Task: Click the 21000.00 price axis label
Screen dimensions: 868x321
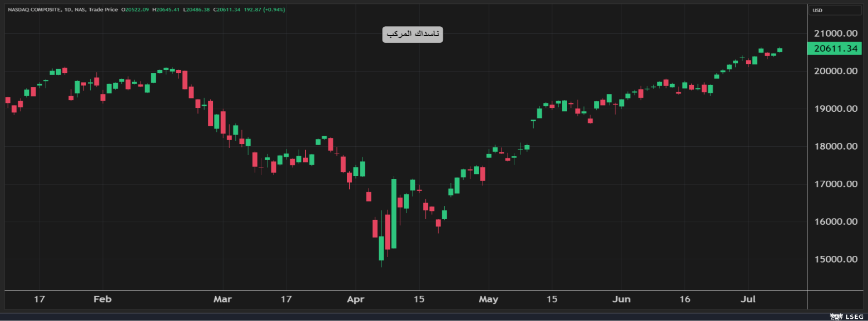Action: 836,33
